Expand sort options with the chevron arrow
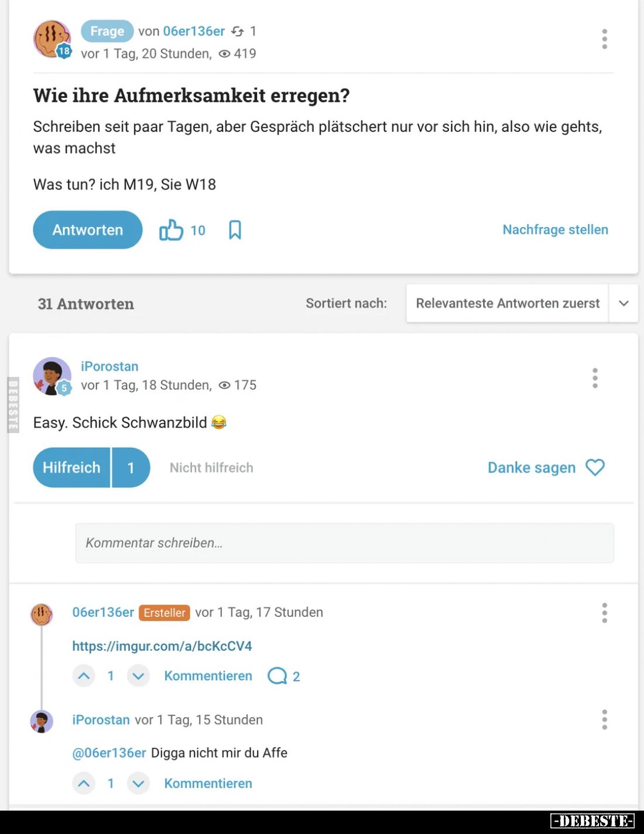The width and height of the screenshot is (644, 834). coord(624,303)
